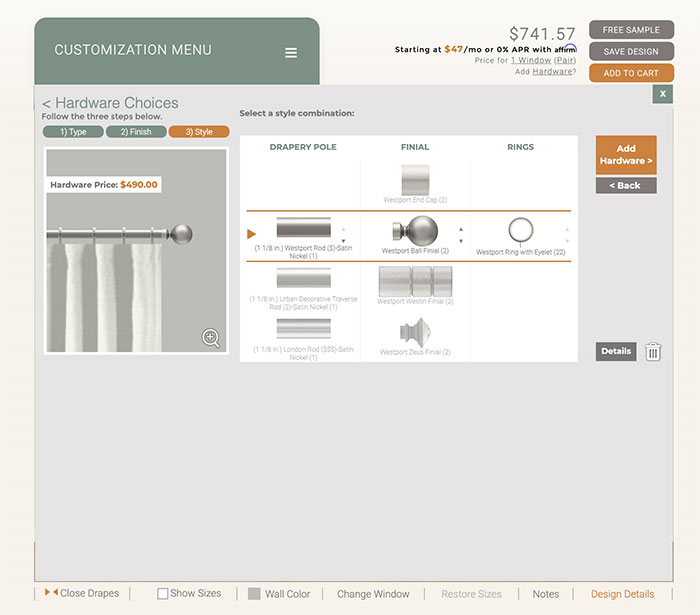
Task: Open the Wall Color swatch
Action: point(254,594)
